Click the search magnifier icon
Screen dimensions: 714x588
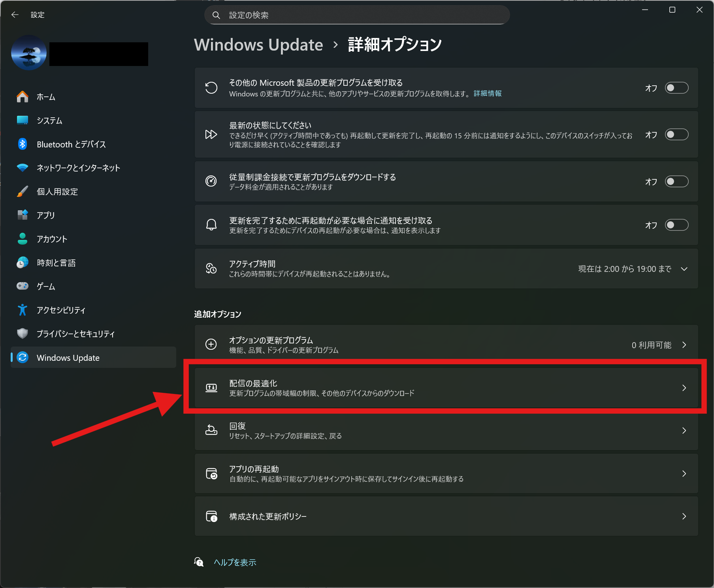tap(216, 15)
